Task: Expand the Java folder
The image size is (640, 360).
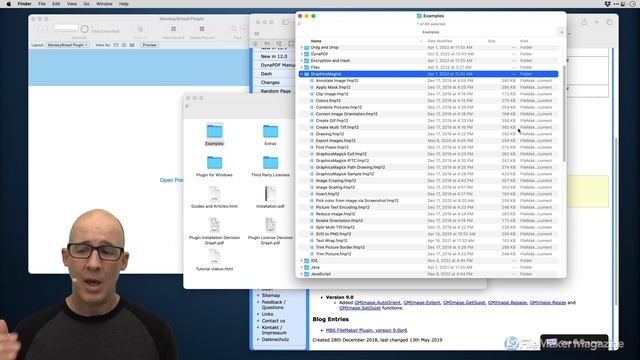Action: click(302, 267)
